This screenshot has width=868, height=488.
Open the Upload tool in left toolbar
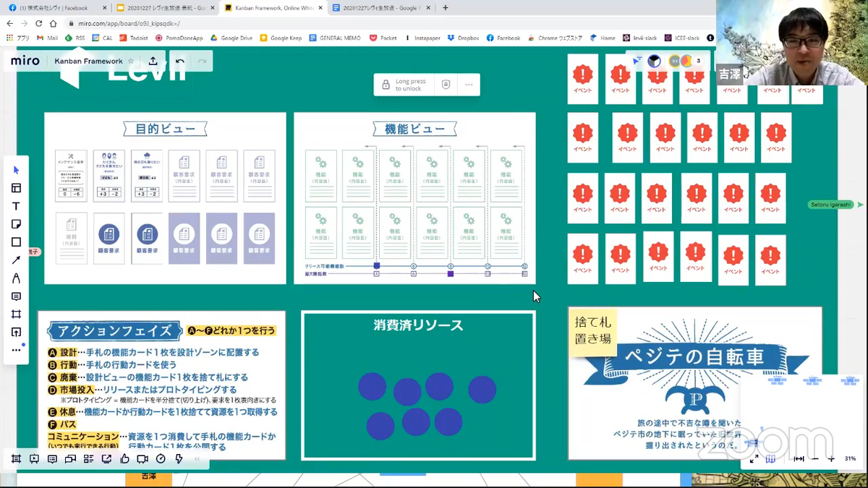[16, 333]
